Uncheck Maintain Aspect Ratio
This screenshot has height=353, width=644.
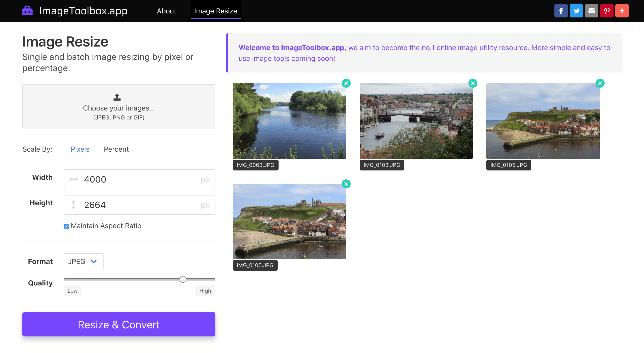pos(66,226)
